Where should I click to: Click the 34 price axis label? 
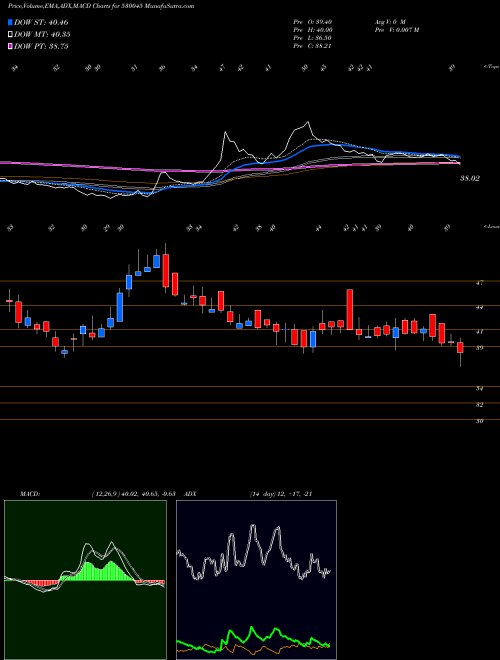(x=479, y=389)
